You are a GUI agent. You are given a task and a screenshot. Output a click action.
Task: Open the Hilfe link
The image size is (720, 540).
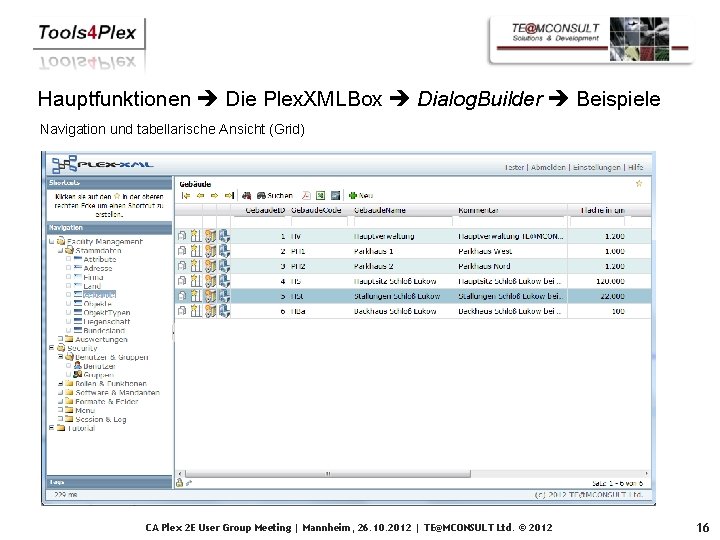pos(636,167)
